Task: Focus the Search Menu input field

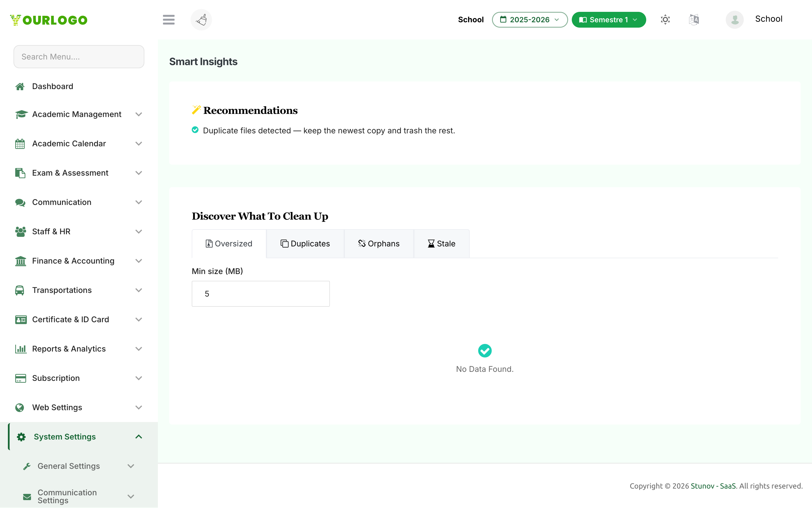Action: [x=79, y=57]
